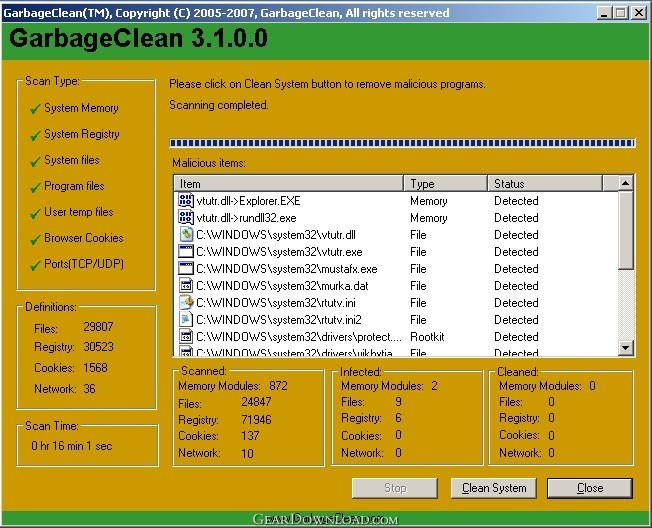Image resolution: width=652 pixels, height=528 pixels.
Task: Click the file icon for system32\vtutr.dll
Action: tap(186, 234)
